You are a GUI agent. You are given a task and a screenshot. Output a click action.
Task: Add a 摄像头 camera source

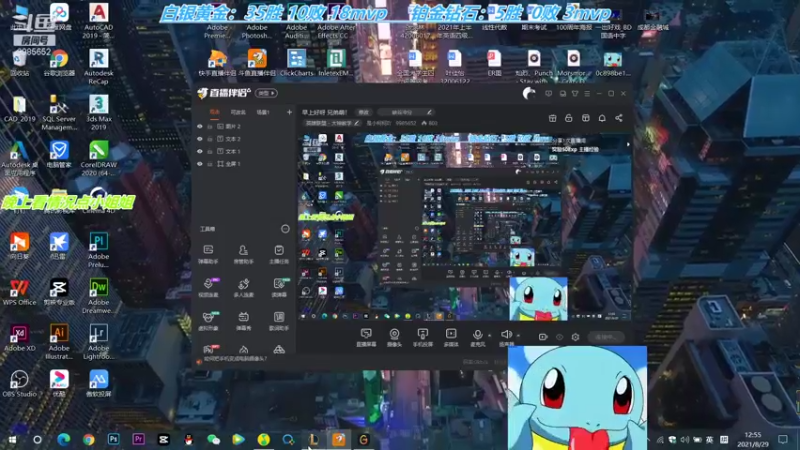coord(394,338)
